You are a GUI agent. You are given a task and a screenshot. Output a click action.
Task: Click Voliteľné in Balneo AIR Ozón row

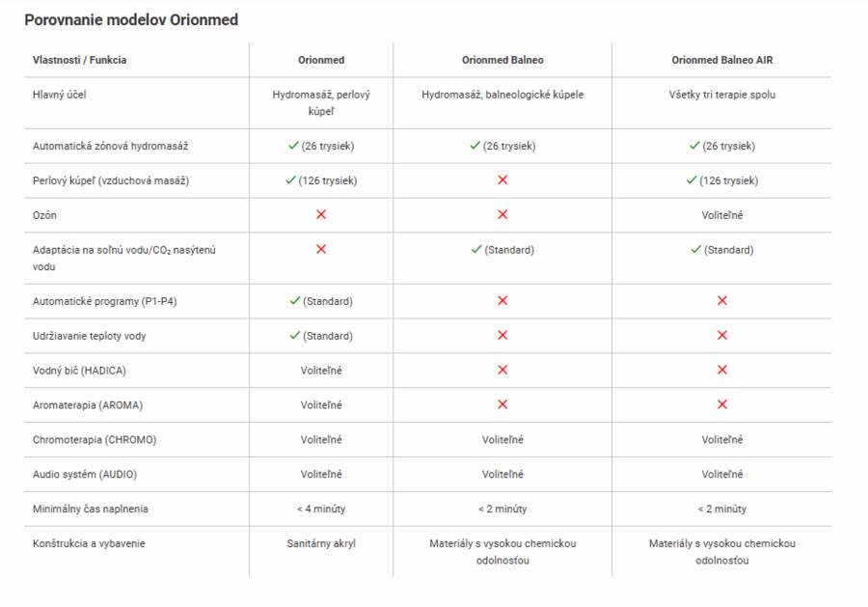(x=721, y=215)
